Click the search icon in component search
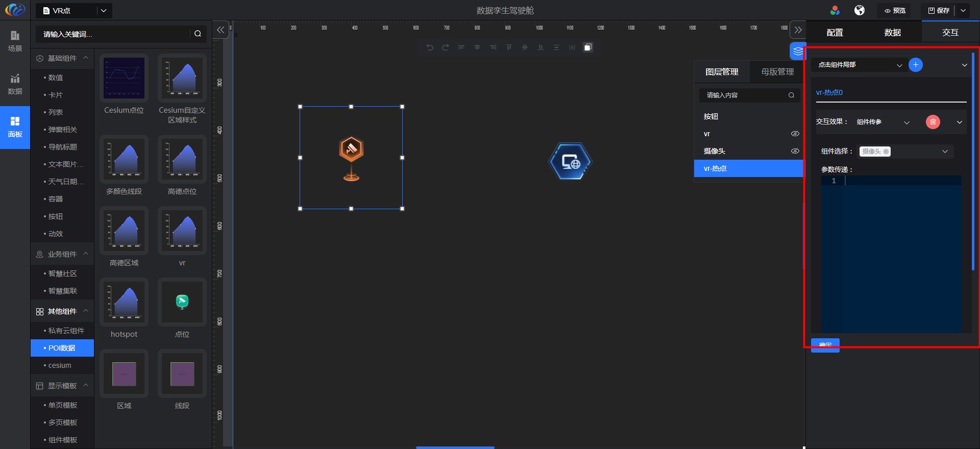Screen dimensions: 980x449 (198, 34)
